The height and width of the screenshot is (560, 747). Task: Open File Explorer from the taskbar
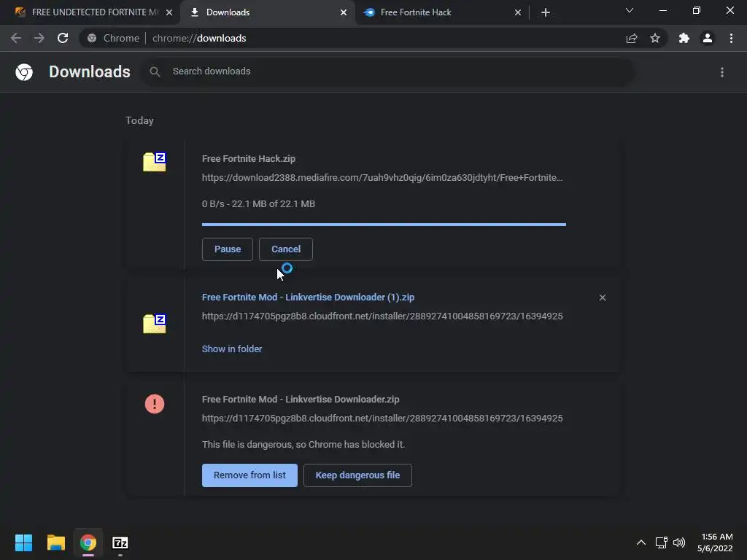click(55, 542)
